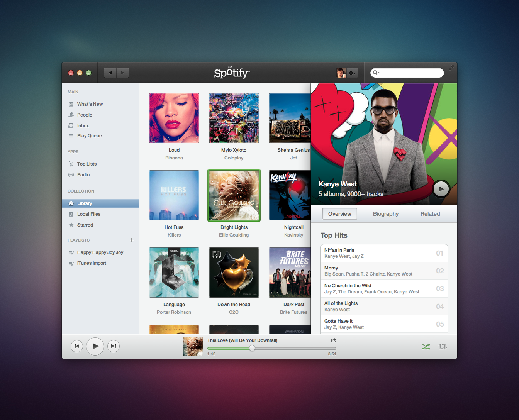Open the settings gear menu
519x420 pixels.
[x=353, y=73]
